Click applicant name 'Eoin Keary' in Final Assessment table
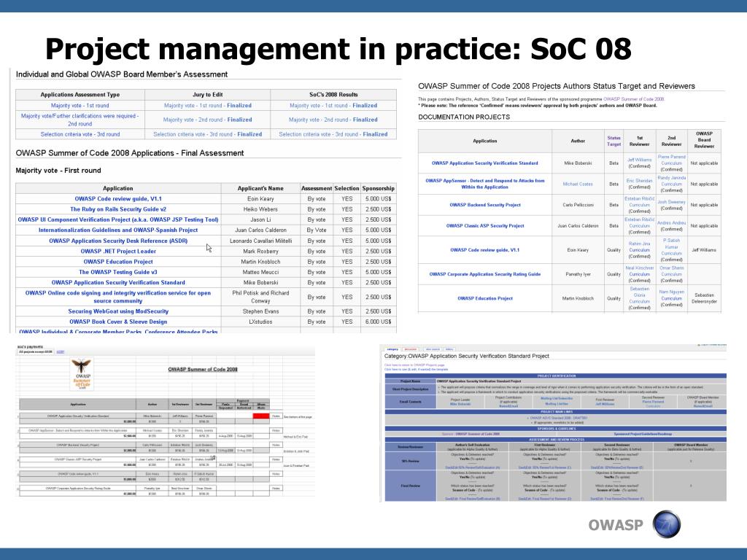This screenshot has height=560, width=747. pos(260,198)
